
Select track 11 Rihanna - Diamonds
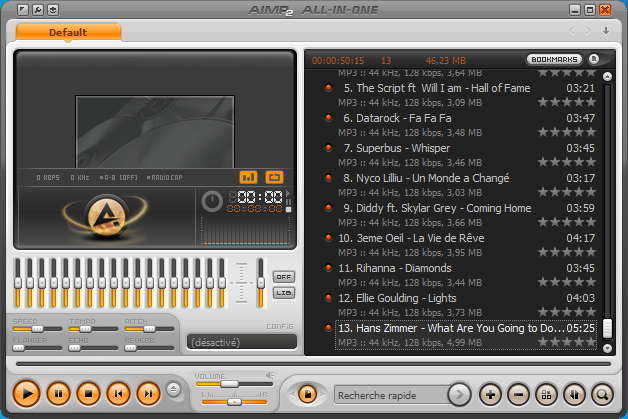click(x=465, y=275)
